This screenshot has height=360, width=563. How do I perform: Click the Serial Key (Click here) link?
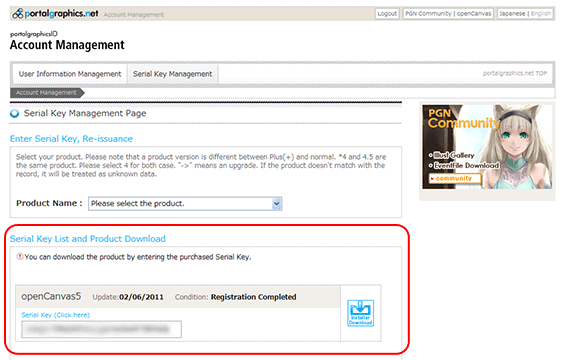(x=55, y=315)
